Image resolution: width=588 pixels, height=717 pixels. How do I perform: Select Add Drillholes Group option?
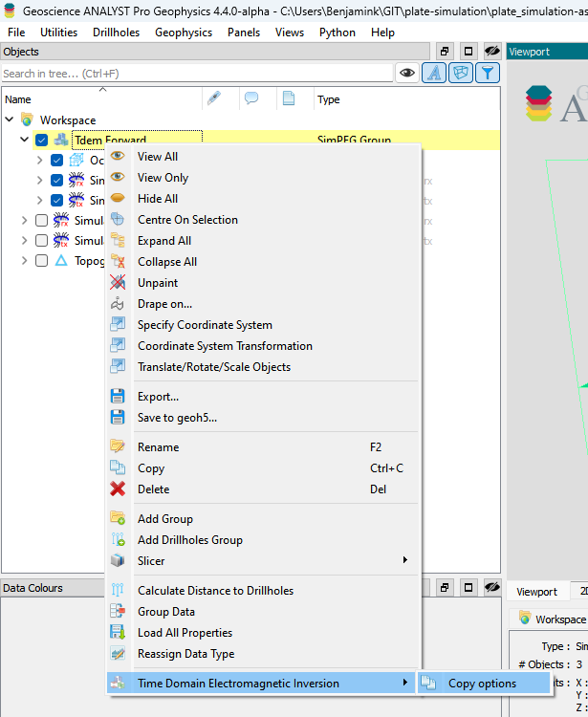(x=189, y=540)
